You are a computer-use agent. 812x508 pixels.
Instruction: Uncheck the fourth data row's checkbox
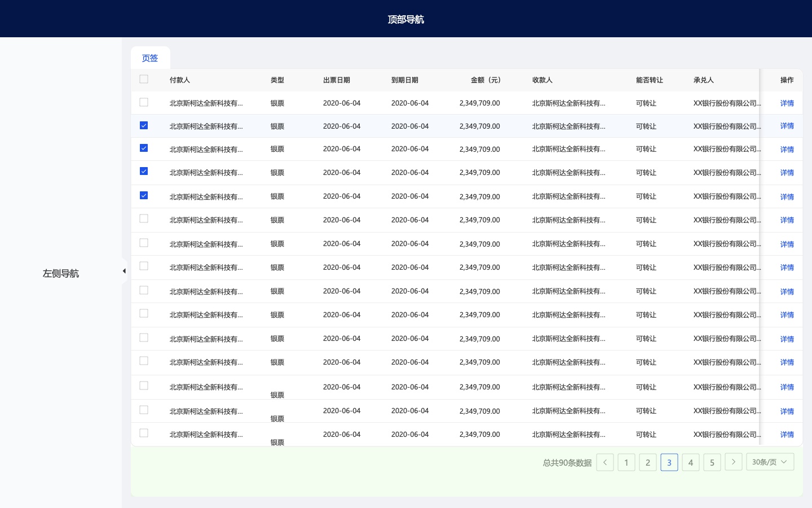pos(144,171)
